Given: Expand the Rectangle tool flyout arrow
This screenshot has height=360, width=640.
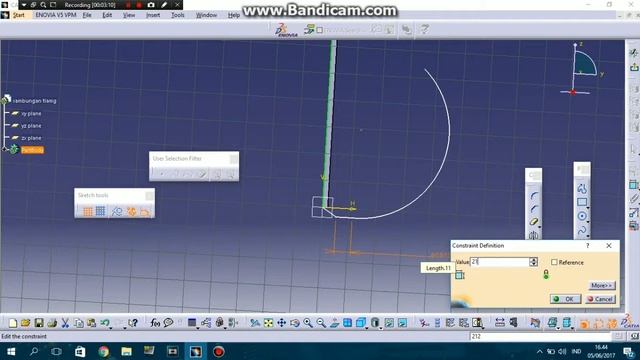Looking at the screenshot, I should click(x=588, y=207).
